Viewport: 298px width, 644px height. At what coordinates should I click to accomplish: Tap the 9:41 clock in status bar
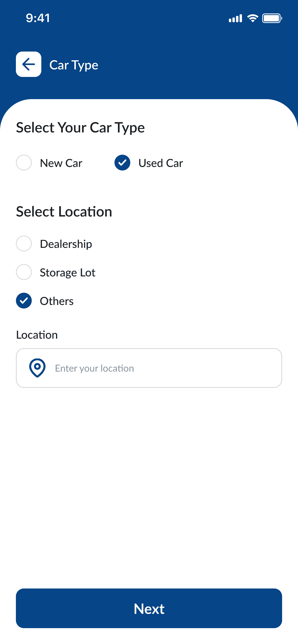pyautogui.click(x=38, y=18)
